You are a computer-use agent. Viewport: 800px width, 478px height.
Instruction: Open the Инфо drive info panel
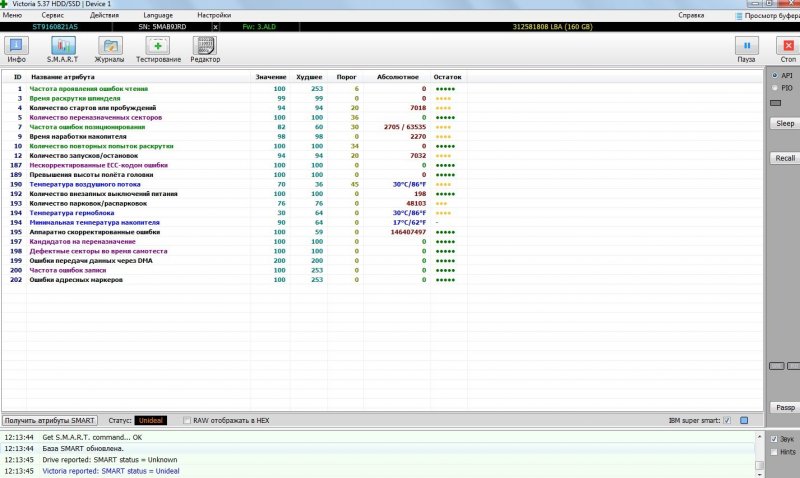click(x=16, y=47)
